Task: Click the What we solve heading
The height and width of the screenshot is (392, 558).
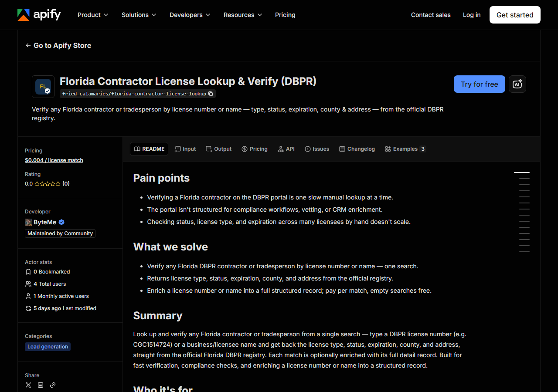Action: click(170, 247)
